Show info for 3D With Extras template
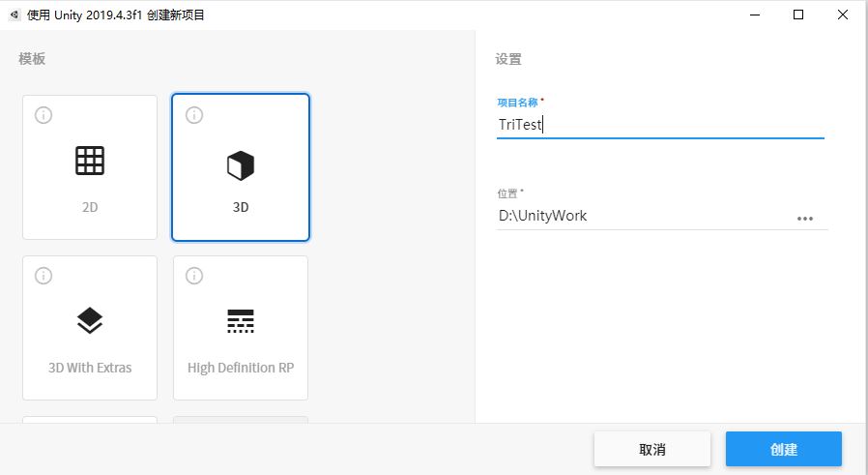The width and height of the screenshot is (868, 475). pyautogui.click(x=43, y=276)
